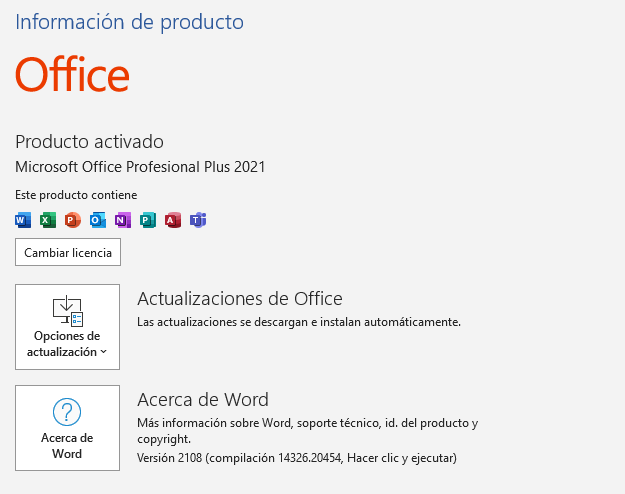Click the Access app icon
Image resolution: width=625 pixels, height=494 pixels.
pyautogui.click(x=173, y=220)
